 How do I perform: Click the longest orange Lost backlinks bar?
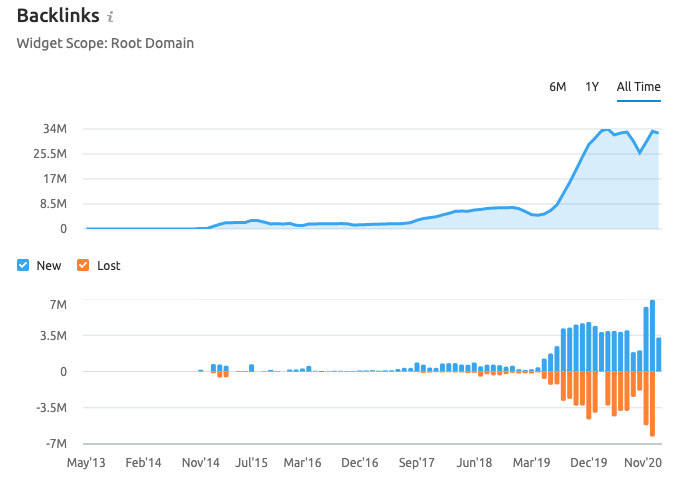[652, 404]
